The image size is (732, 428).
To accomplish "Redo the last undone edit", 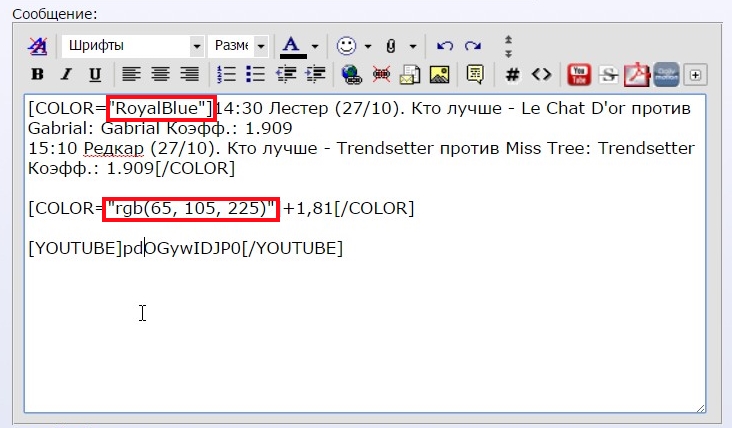I will (473, 46).
